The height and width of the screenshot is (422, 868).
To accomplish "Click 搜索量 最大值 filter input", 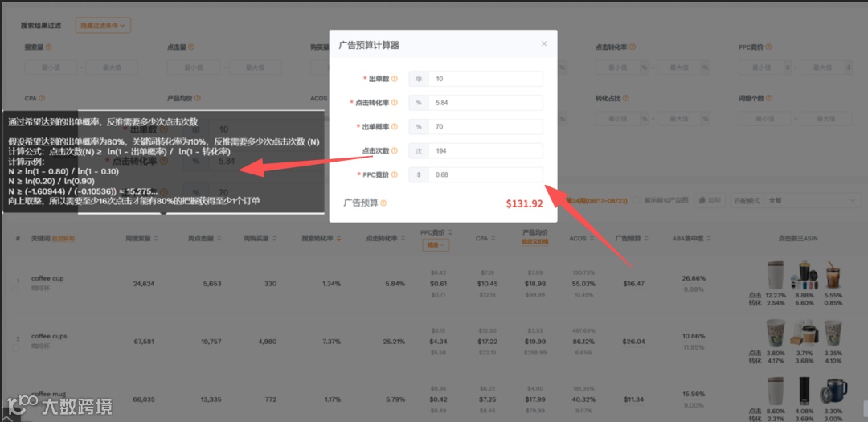I will pyautogui.click(x=113, y=68).
